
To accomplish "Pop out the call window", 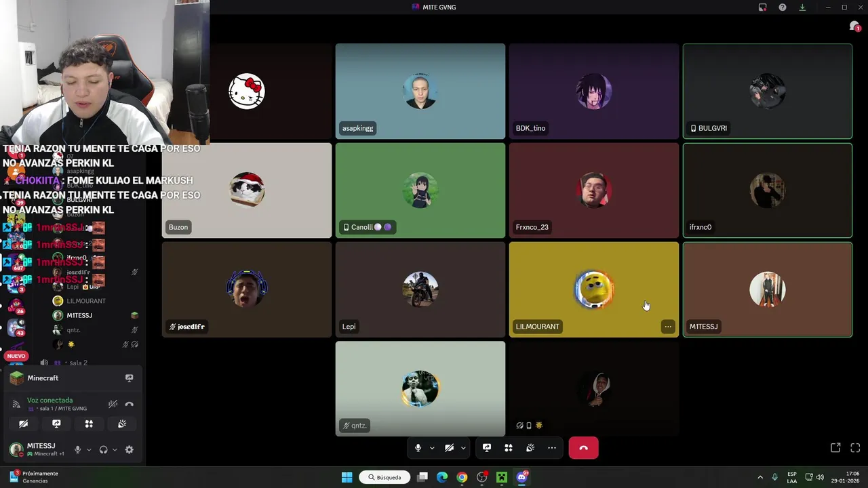I will click(x=835, y=448).
